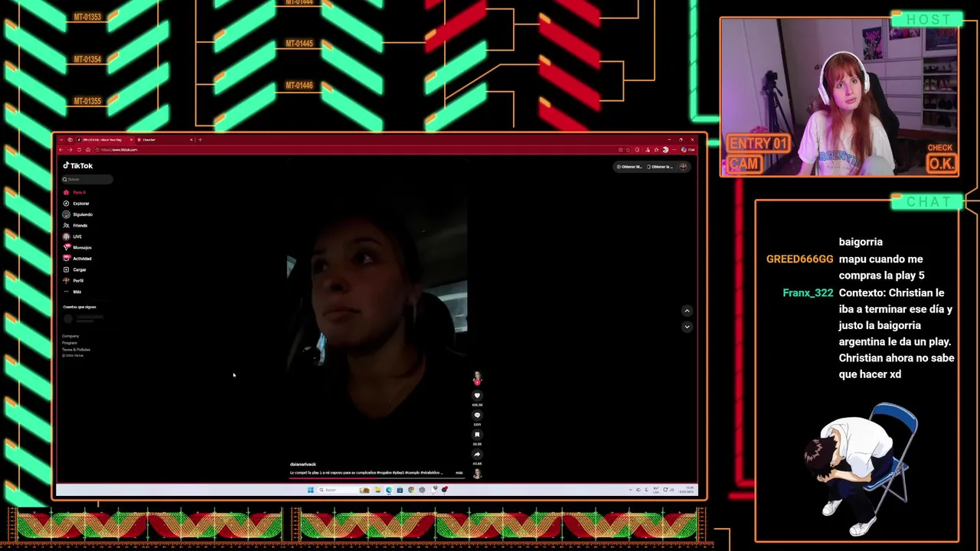Like the video with heart icon
The width and height of the screenshot is (980, 551).
coord(477,396)
